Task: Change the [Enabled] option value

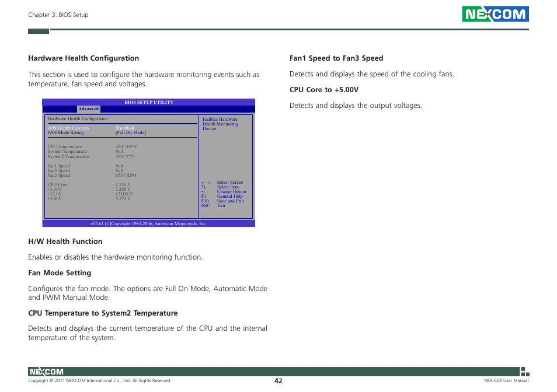Action: 125,128
